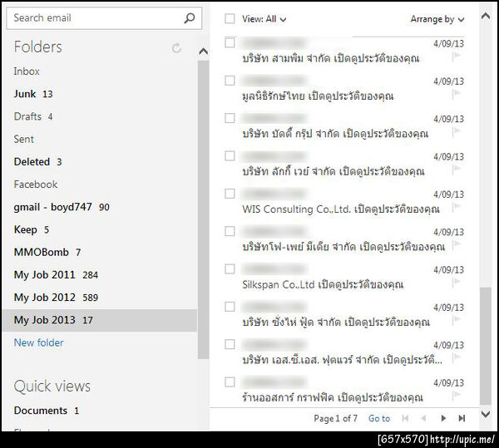
Task: Select the บัดดี้ กรุ๊ป email checkbox
Action: tap(230, 118)
